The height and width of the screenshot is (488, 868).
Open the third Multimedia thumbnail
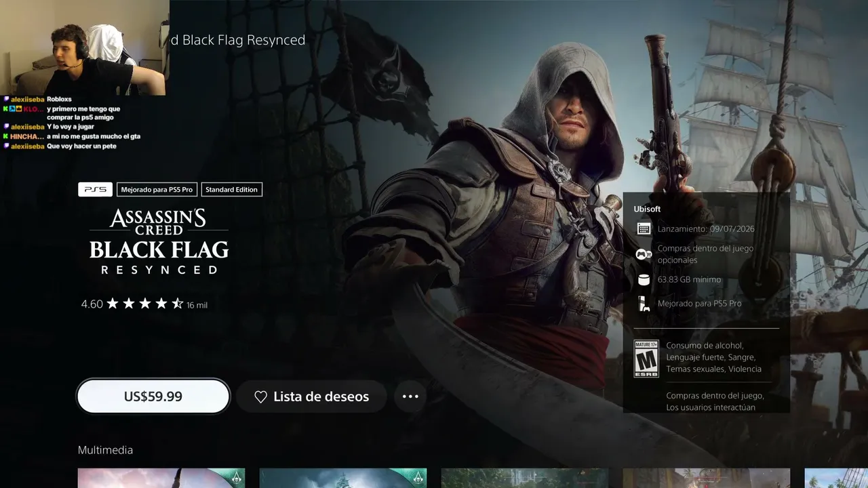(x=525, y=478)
